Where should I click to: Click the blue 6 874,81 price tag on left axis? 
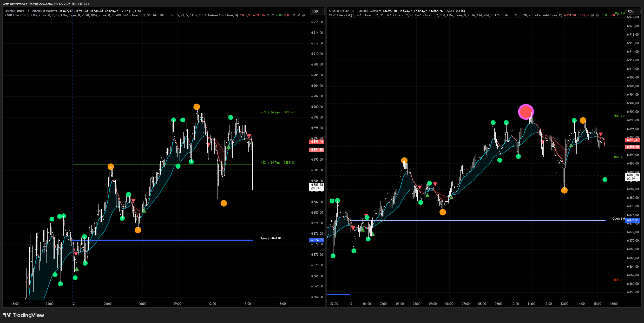click(317, 240)
